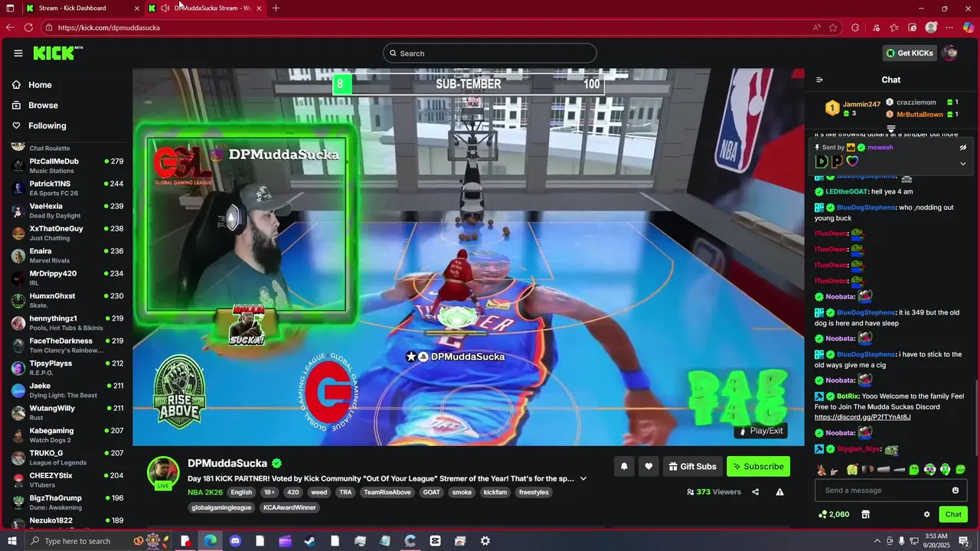This screenshot has height=551, width=980.
Task: Open the Windows notification center
Action: pos(965,541)
